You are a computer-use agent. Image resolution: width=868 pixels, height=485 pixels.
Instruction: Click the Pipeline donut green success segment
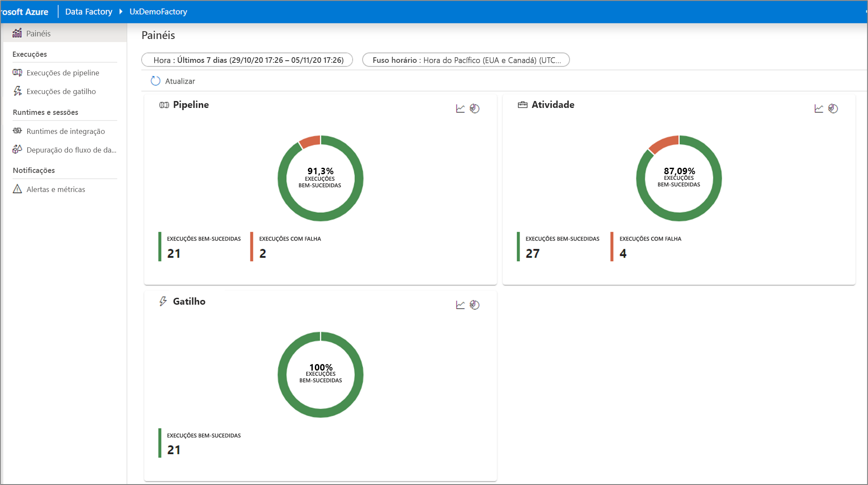(321, 217)
